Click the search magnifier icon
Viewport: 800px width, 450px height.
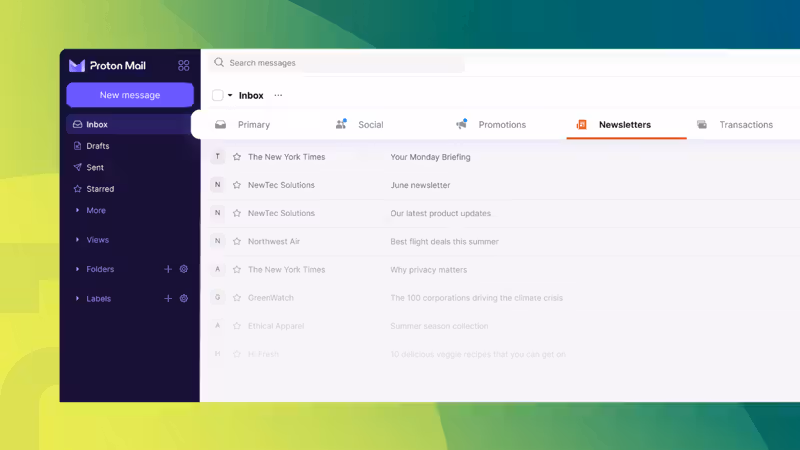219,62
